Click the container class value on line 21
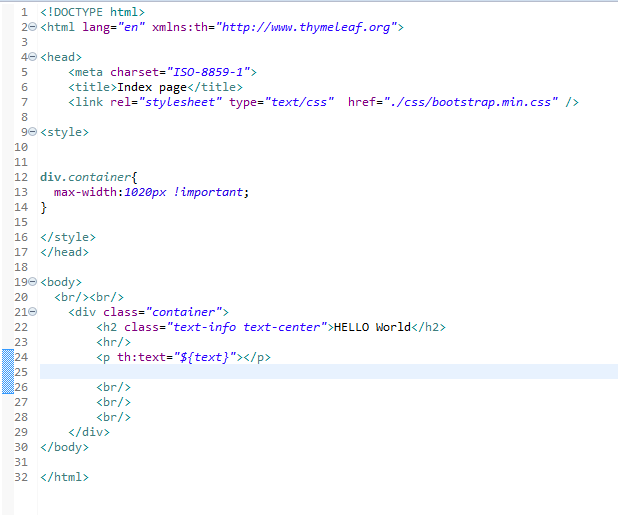Image resolution: width=618 pixels, height=515 pixels. pyautogui.click(x=184, y=312)
